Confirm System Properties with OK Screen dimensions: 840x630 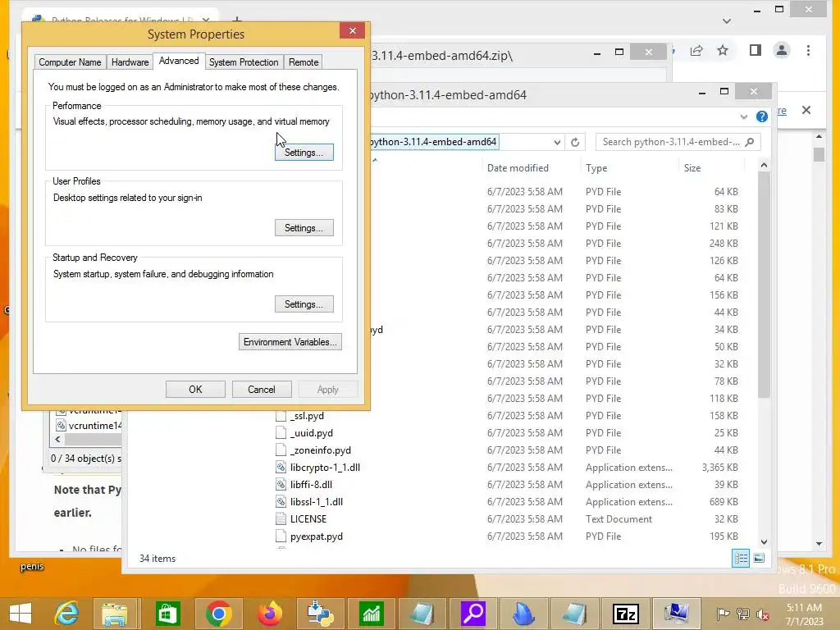tap(195, 390)
